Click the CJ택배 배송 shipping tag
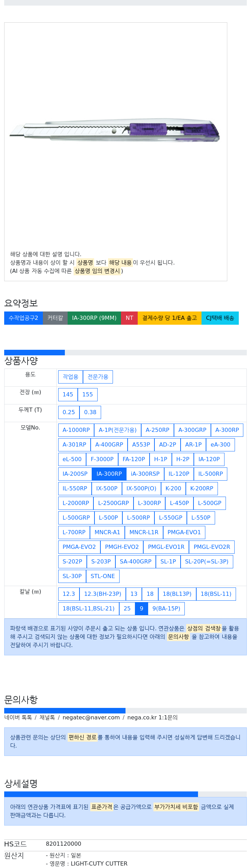This screenshot has width=251, height=868. pyautogui.click(x=220, y=318)
